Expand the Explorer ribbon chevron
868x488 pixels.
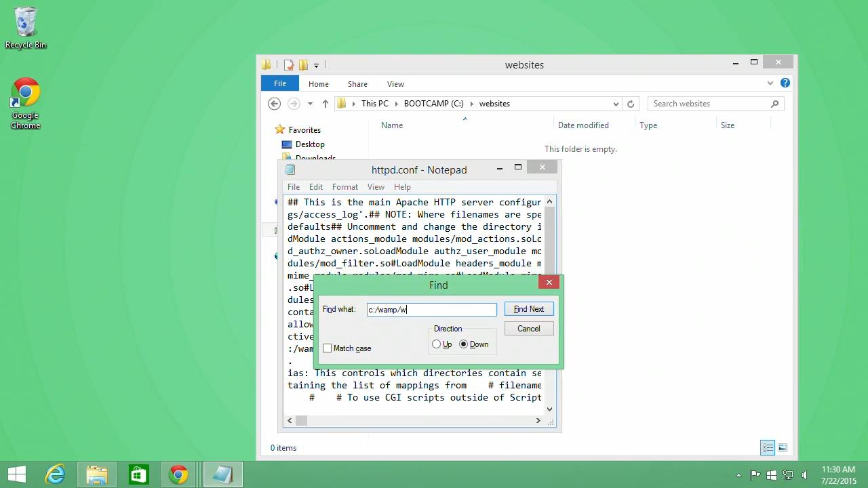(x=770, y=83)
